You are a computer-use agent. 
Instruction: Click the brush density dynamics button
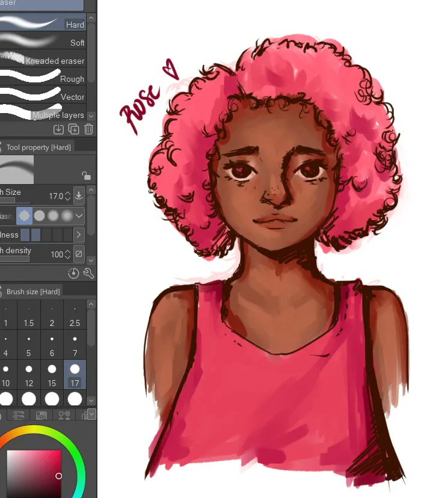[x=79, y=254]
